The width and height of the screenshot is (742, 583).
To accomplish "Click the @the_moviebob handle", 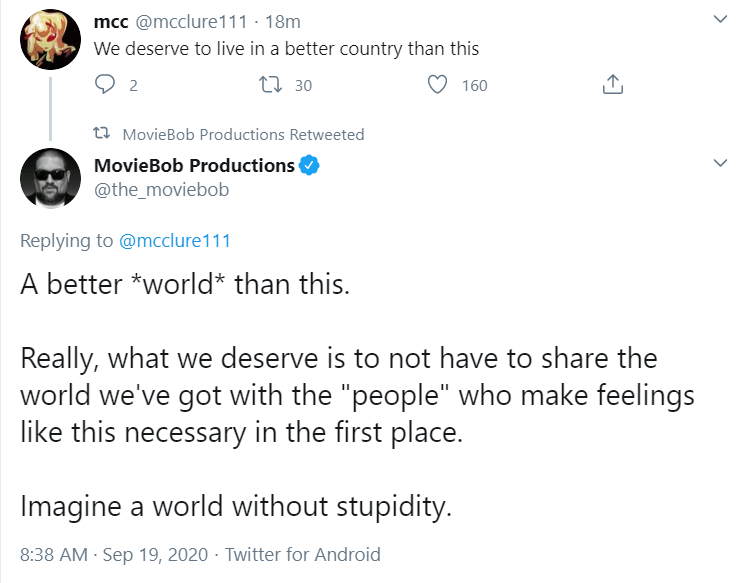I will [x=160, y=188].
